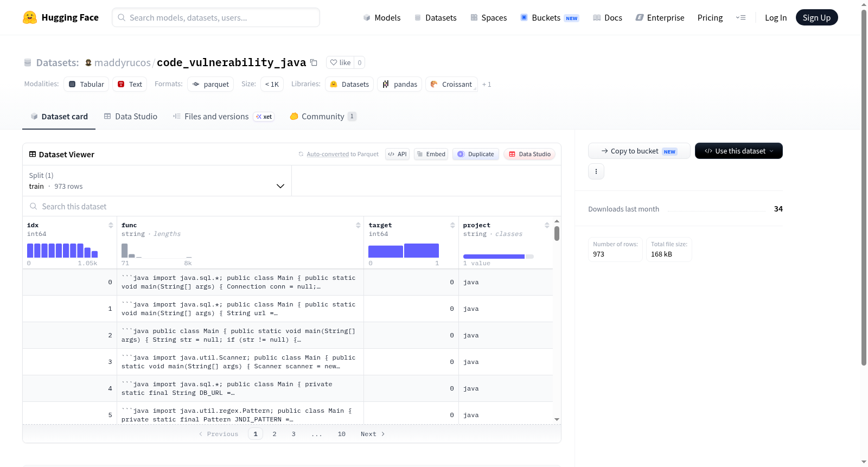Sort the project column with its sort icon

click(547, 225)
